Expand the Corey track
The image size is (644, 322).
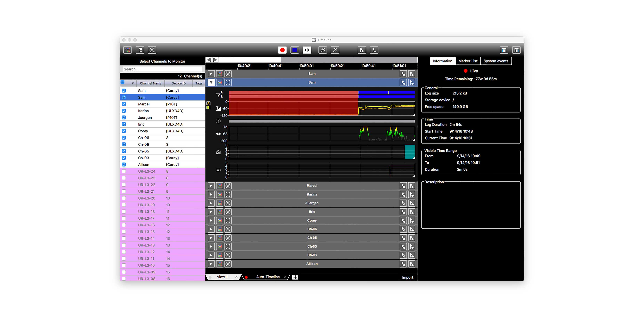pos(211,221)
